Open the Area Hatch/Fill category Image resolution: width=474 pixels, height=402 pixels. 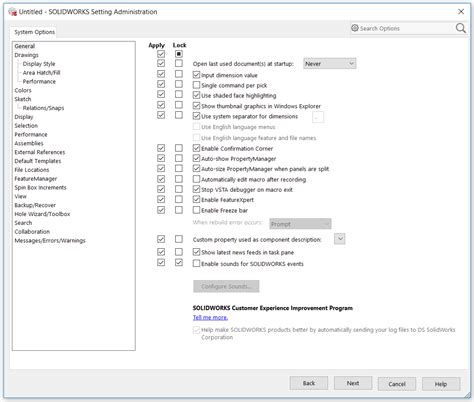click(41, 73)
